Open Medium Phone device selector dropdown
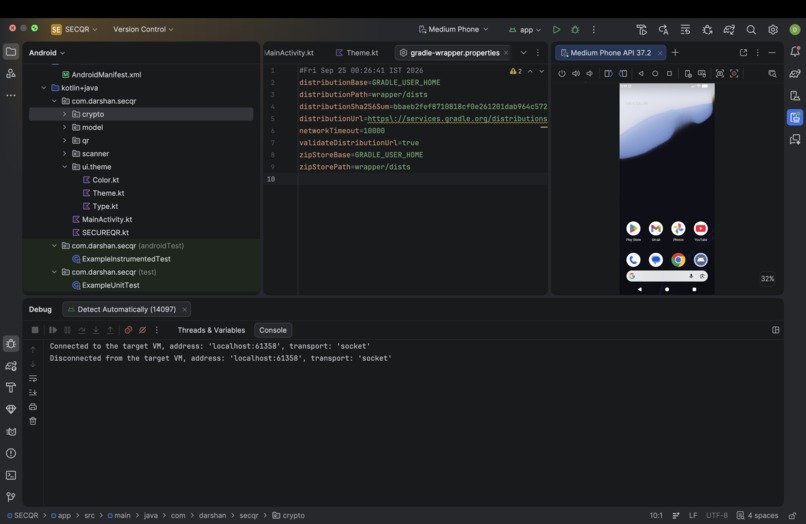Image resolution: width=806 pixels, height=524 pixels. (x=453, y=29)
